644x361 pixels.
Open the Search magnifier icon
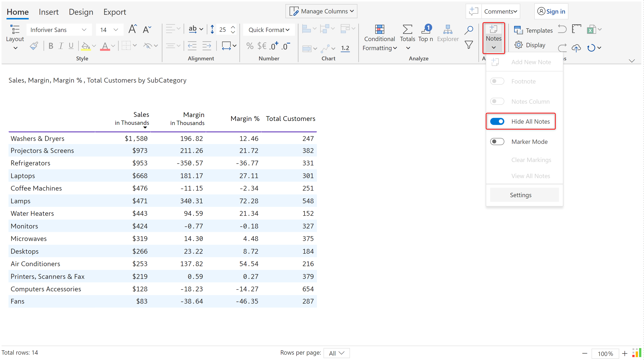(x=468, y=30)
